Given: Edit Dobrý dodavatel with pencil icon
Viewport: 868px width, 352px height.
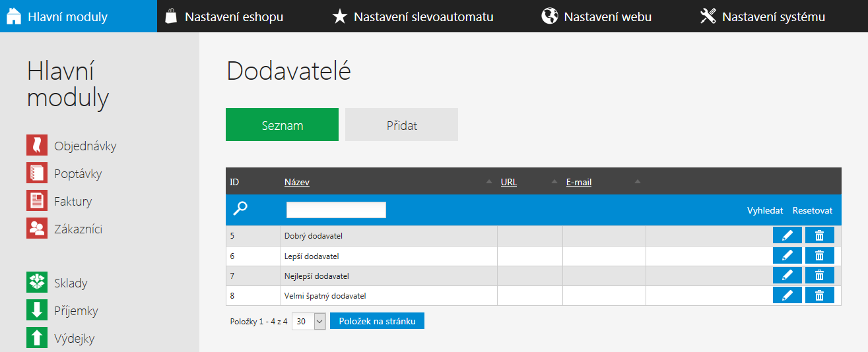Looking at the screenshot, I should [787, 235].
